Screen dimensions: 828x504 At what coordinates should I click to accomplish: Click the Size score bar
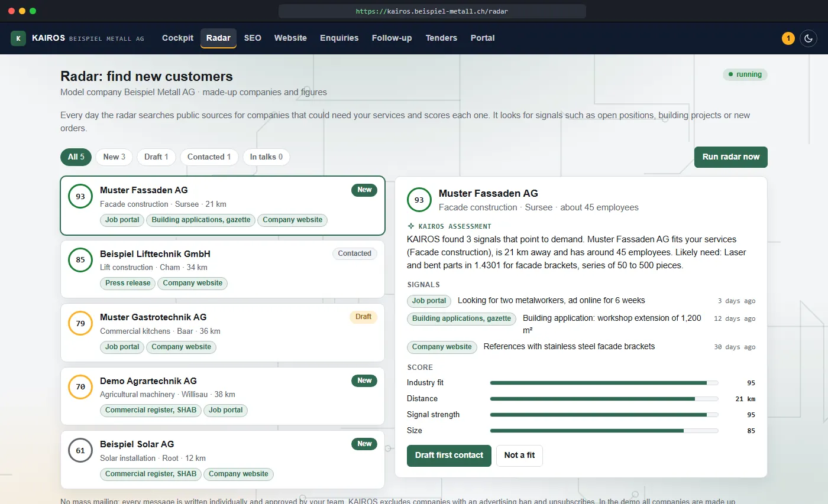pos(604,431)
